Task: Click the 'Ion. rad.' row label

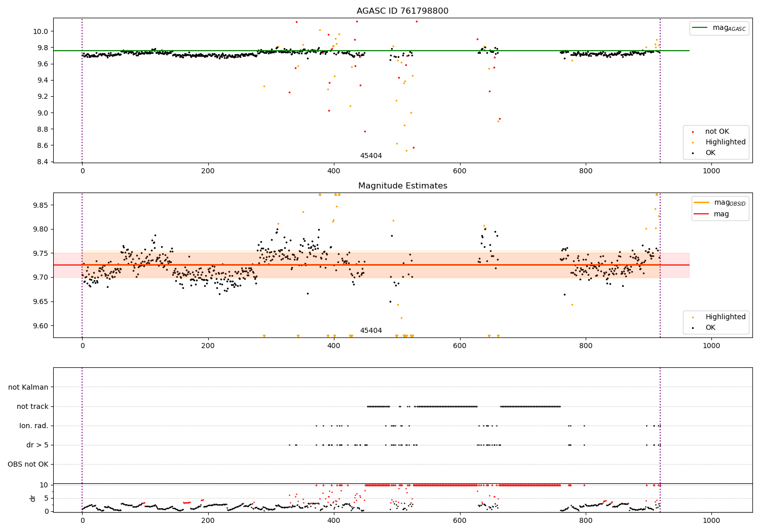Action: click(x=34, y=426)
